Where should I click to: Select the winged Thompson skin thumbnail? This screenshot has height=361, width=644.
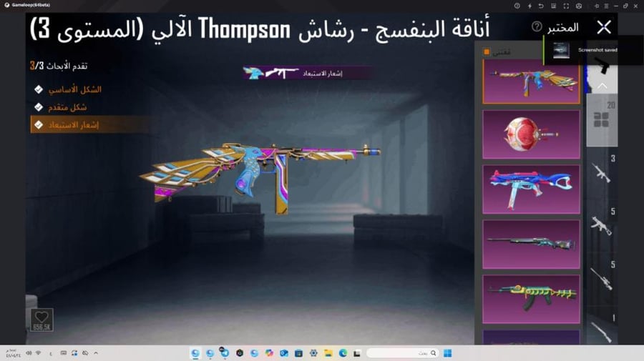(531, 81)
